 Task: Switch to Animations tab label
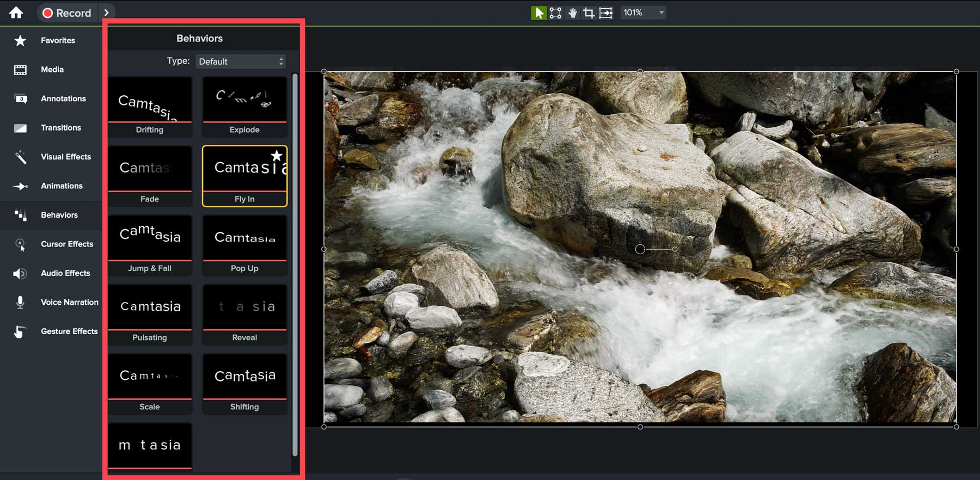pos(62,186)
